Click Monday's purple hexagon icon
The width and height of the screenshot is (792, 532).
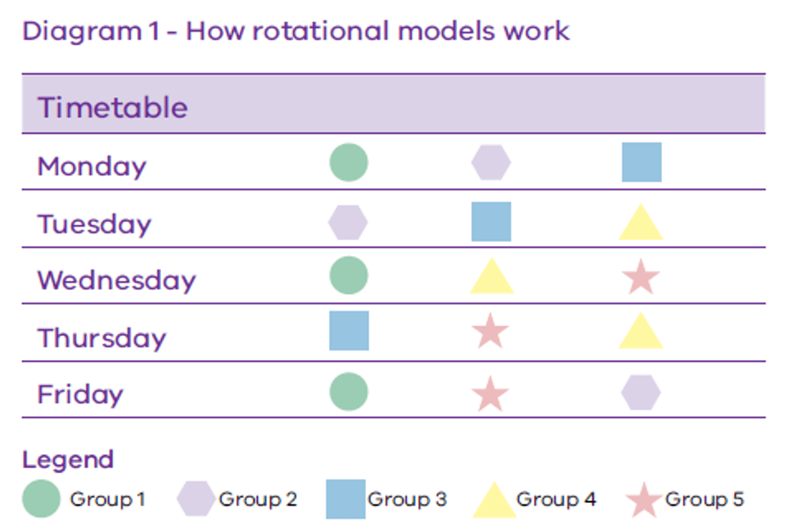(x=491, y=162)
